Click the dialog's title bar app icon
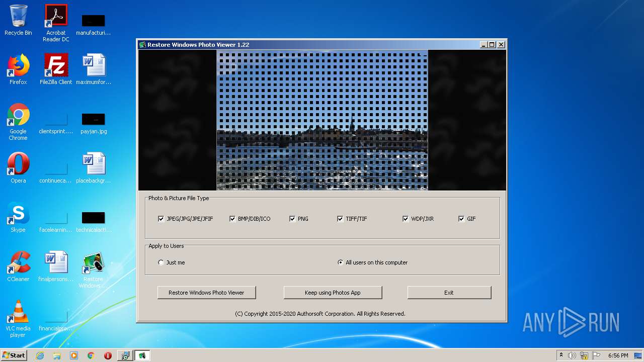The width and height of the screenshot is (644, 362). pos(142,45)
